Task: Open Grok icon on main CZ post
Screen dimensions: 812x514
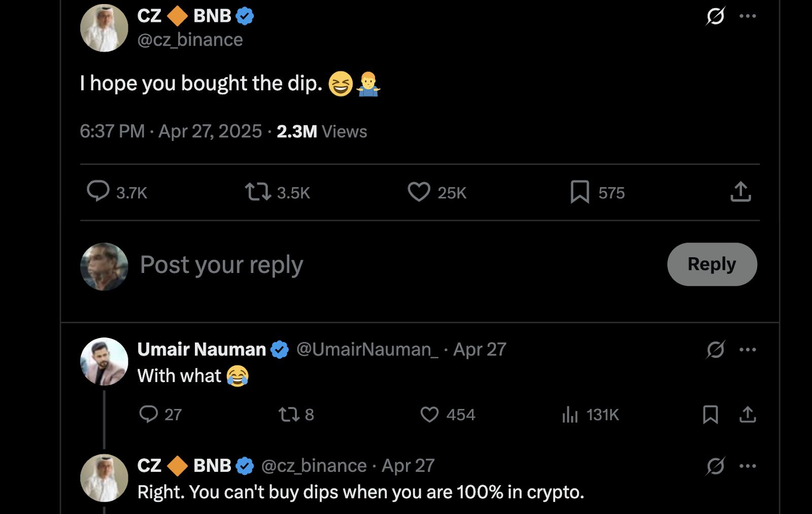Action: (716, 16)
